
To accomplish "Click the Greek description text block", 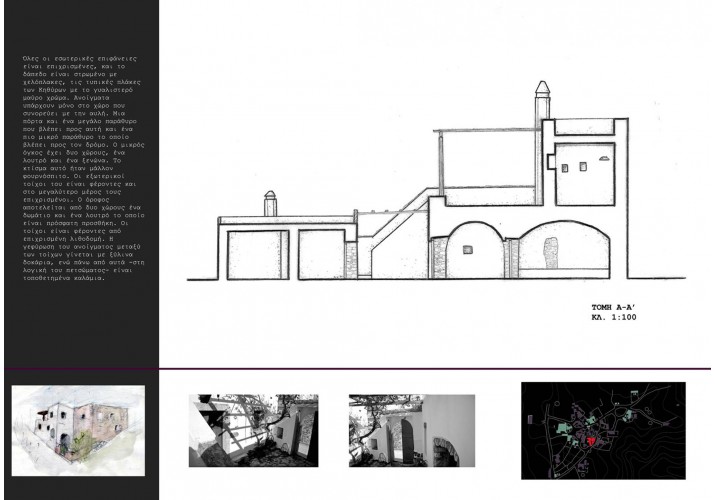I will (x=83, y=168).
